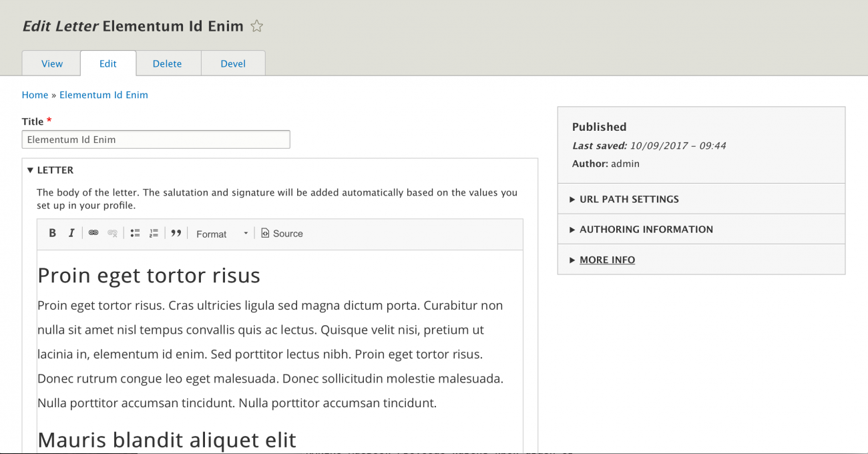
Task: Click the unlink icon in toolbar
Action: pyautogui.click(x=113, y=233)
